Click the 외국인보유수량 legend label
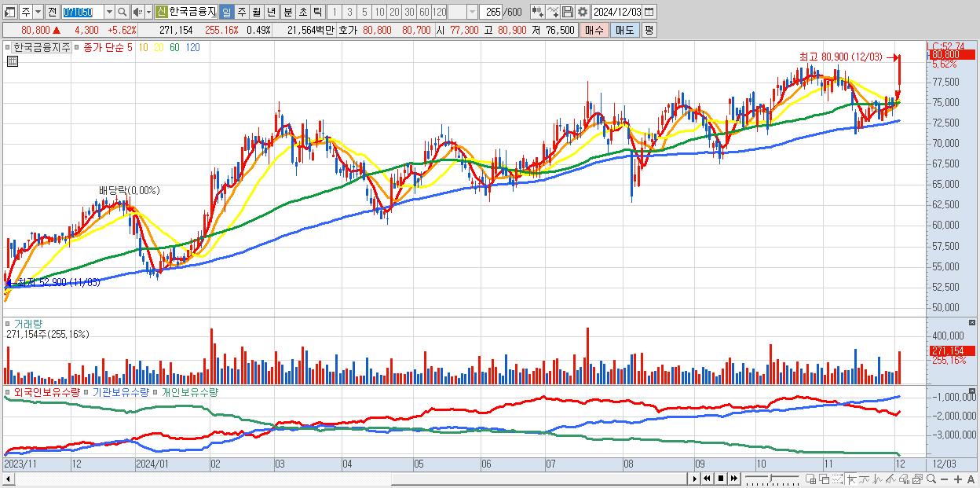The width and height of the screenshot is (980, 488). click(x=47, y=391)
